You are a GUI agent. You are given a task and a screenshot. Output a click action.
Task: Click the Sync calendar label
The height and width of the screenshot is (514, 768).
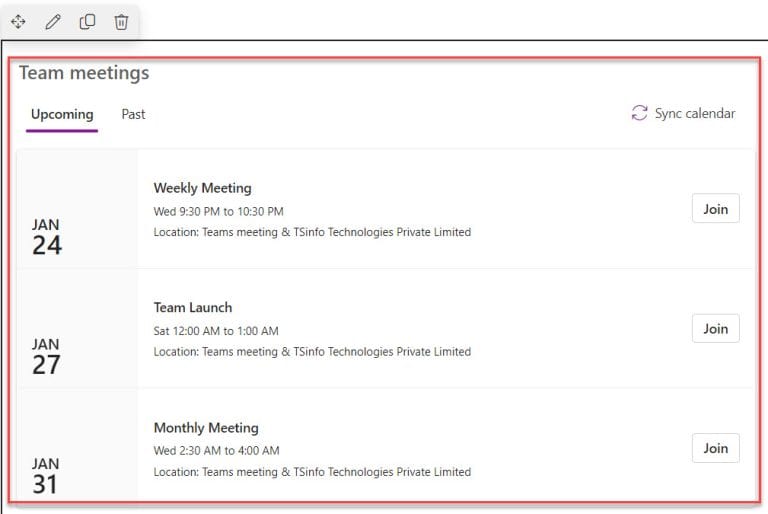[x=695, y=113]
